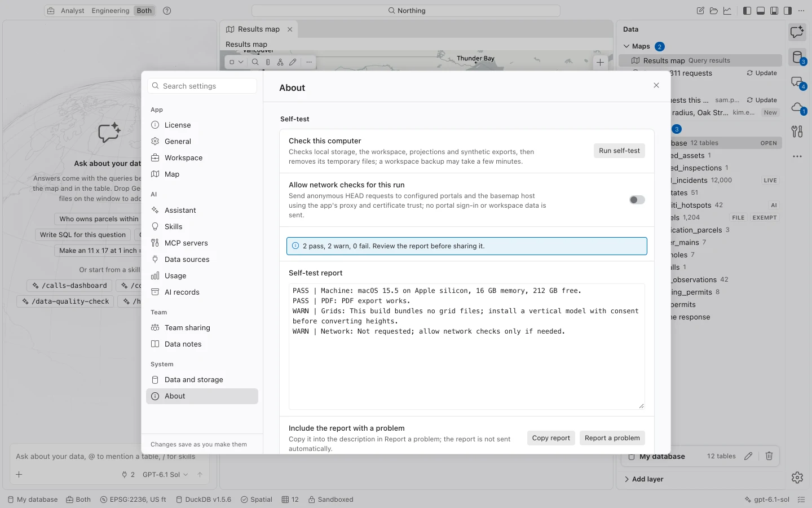Delete My database using the trash icon

point(769,456)
